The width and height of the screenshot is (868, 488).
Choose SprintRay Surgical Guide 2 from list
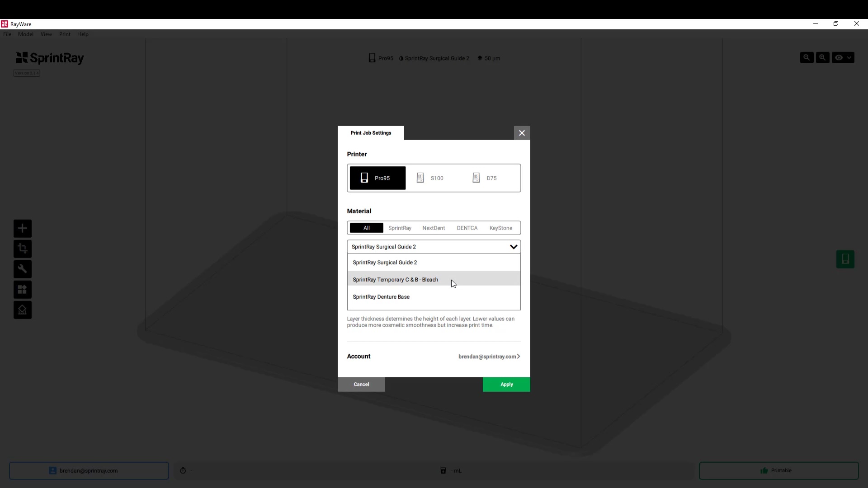(x=434, y=263)
